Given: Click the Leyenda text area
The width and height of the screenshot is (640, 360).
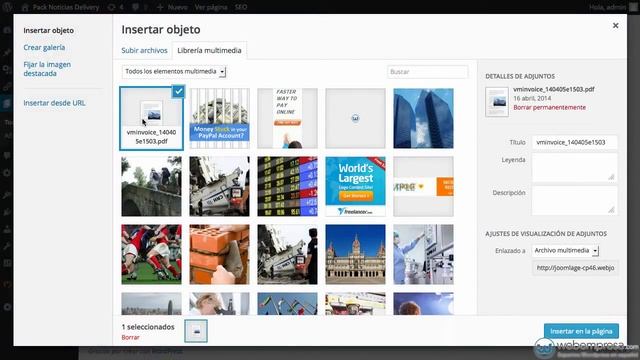Looking at the screenshot, I should [575, 167].
